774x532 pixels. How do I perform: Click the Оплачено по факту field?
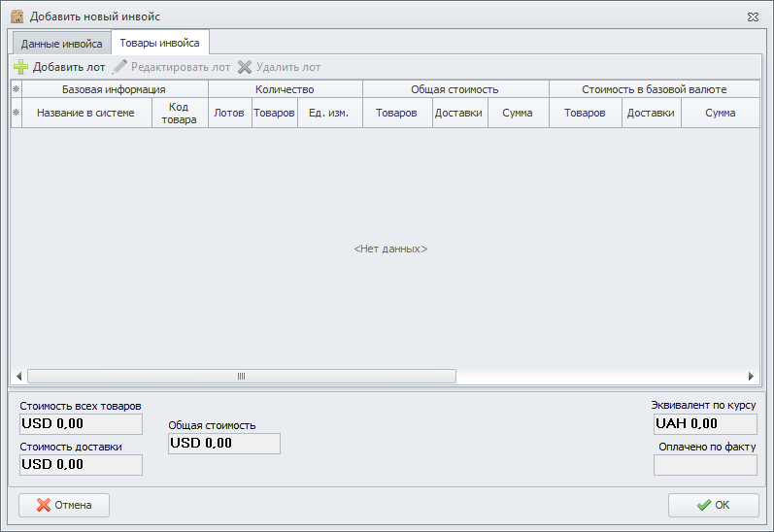(x=705, y=465)
